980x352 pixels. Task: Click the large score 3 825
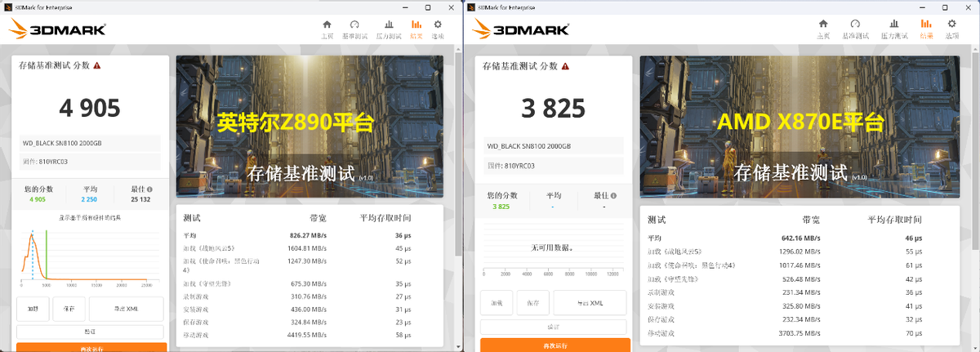[555, 107]
